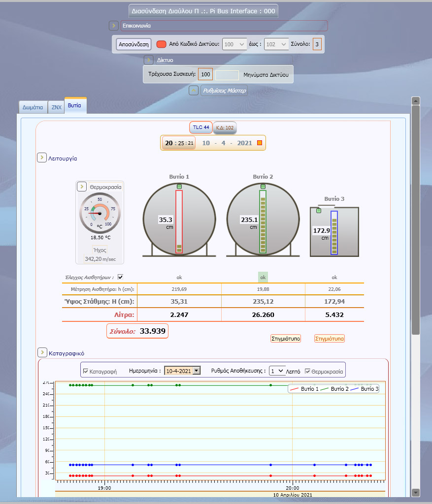The height and width of the screenshot is (504, 432).
Task: Expand the Επικοινωνία section arrow
Action: [x=114, y=26]
